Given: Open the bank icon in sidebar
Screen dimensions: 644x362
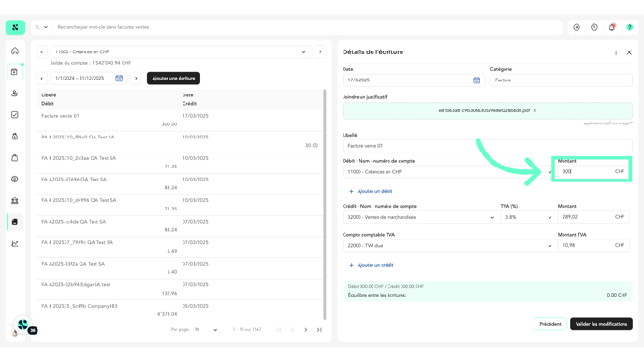Looking at the screenshot, I should point(15,201).
